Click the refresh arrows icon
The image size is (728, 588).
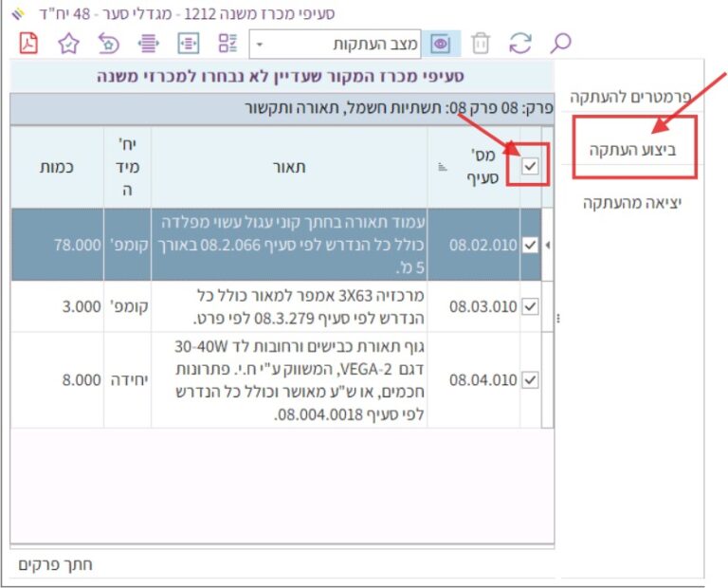[520, 44]
